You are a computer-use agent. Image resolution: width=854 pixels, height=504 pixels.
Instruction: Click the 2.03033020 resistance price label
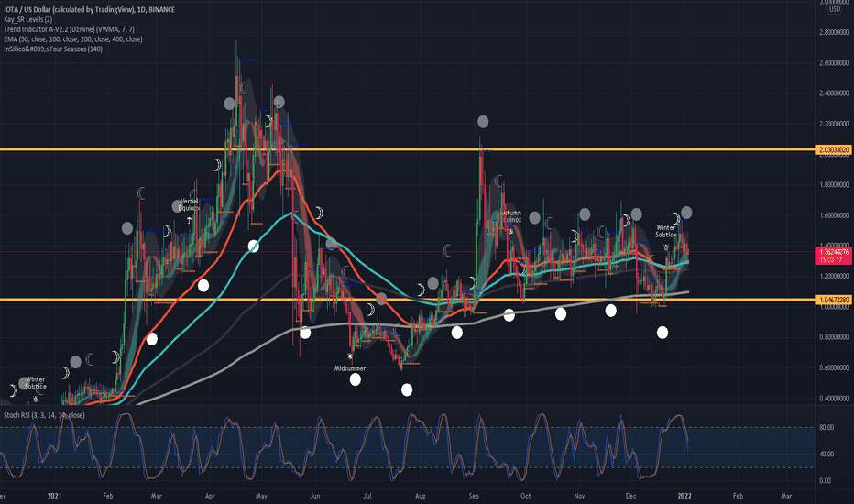point(833,149)
